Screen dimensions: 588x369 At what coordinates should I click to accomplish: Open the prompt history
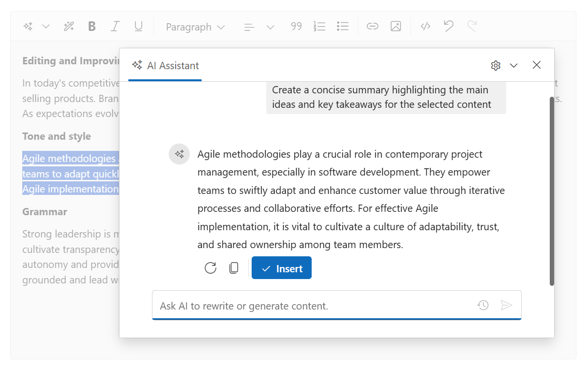(x=483, y=305)
